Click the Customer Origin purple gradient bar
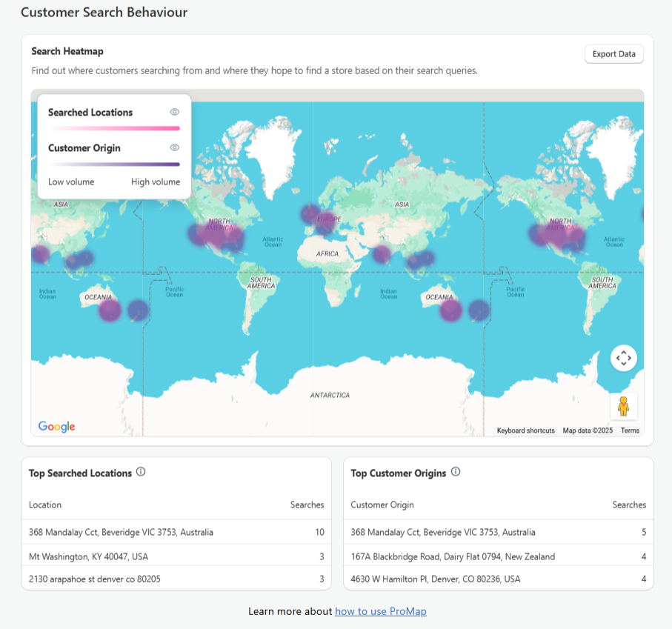This screenshot has width=672, height=629. (x=114, y=164)
